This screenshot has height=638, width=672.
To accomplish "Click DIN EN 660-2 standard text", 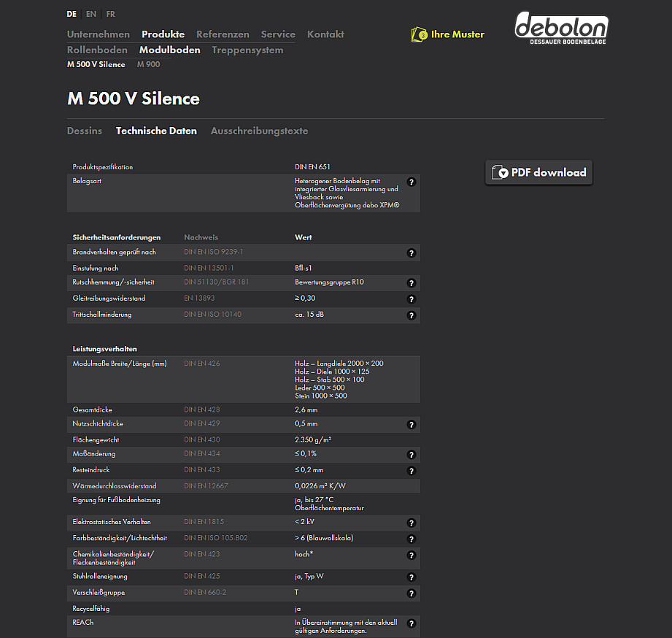I will coord(205,593).
